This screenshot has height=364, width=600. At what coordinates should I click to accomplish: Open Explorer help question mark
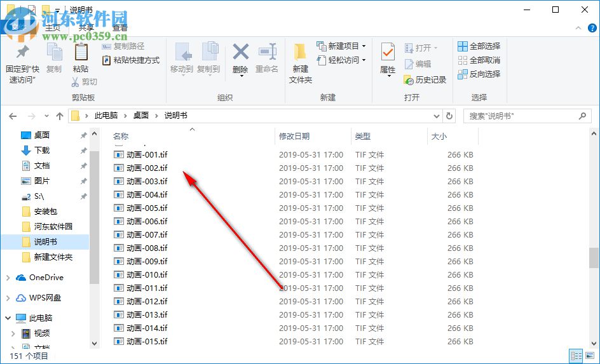pos(592,28)
